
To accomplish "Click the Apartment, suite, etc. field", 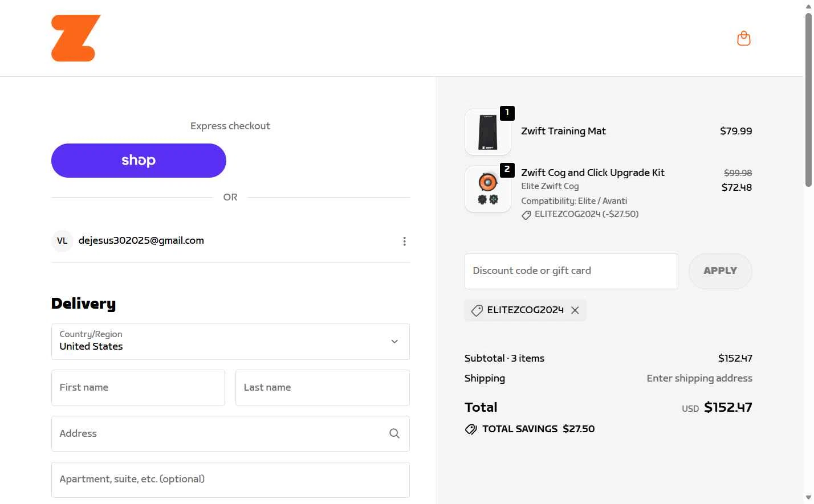I will [230, 480].
